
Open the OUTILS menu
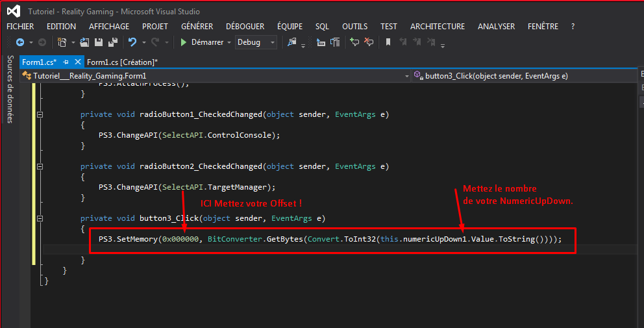click(x=355, y=27)
